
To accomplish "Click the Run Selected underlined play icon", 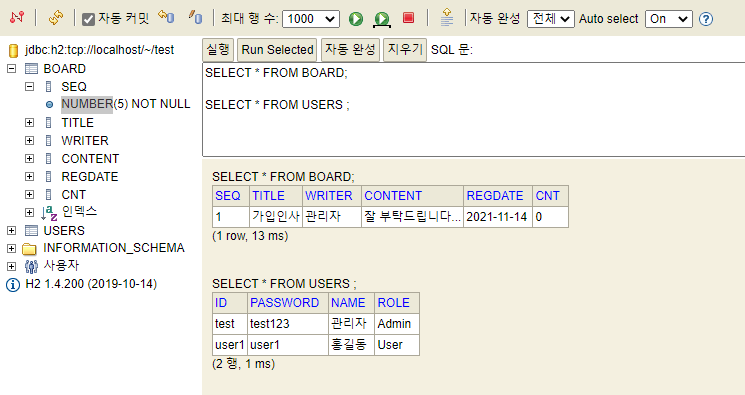I will 382,19.
